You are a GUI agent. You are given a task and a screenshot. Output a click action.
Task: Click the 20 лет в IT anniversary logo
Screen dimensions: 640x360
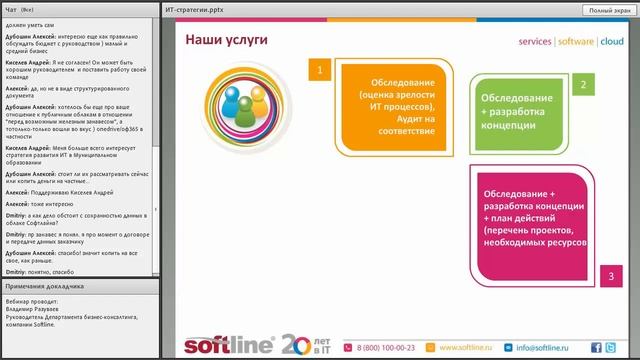pyautogui.click(x=306, y=345)
